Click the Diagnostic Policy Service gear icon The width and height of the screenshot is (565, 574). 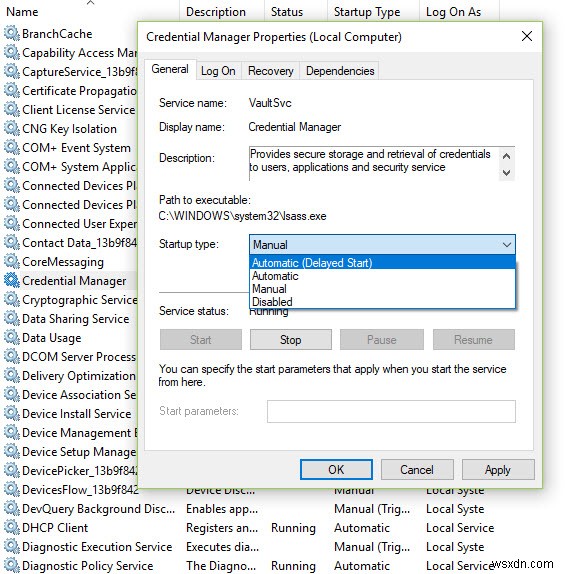12,566
